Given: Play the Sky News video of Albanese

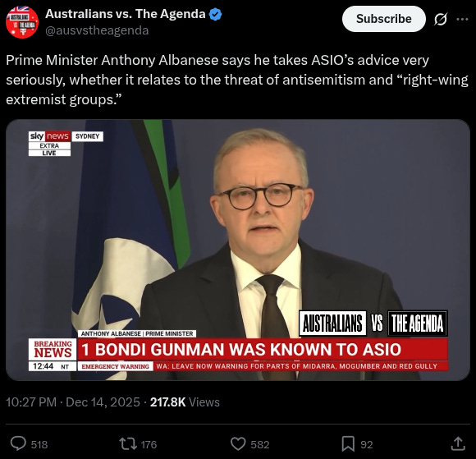Looking at the screenshot, I should [238, 250].
